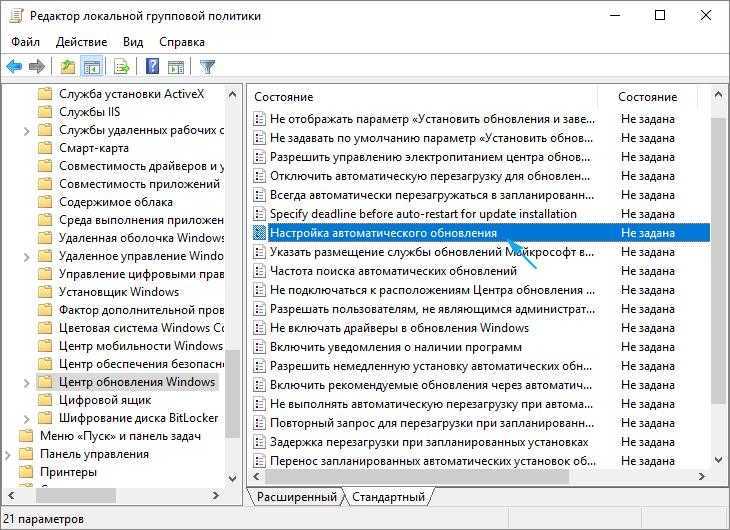Screen dimensions: 730x530
Task: Toggle the action pane toolbar icon
Action: pos(176,67)
